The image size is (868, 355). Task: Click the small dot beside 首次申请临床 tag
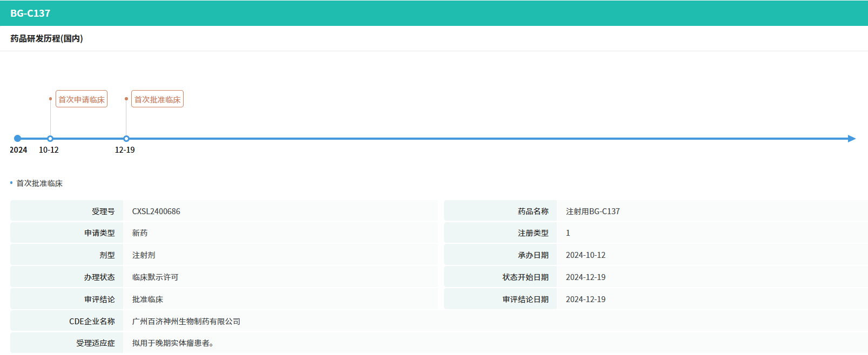[x=51, y=99]
